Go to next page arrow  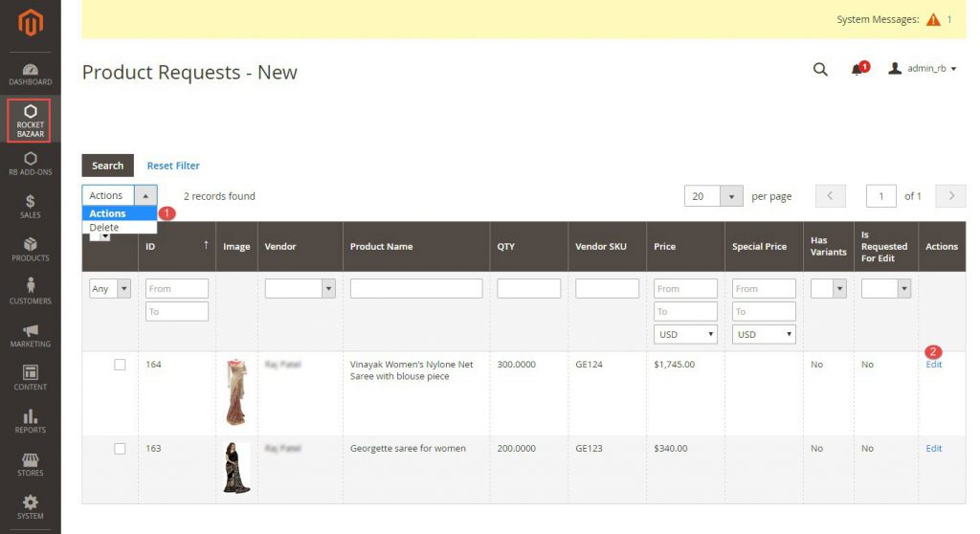click(x=950, y=196)
